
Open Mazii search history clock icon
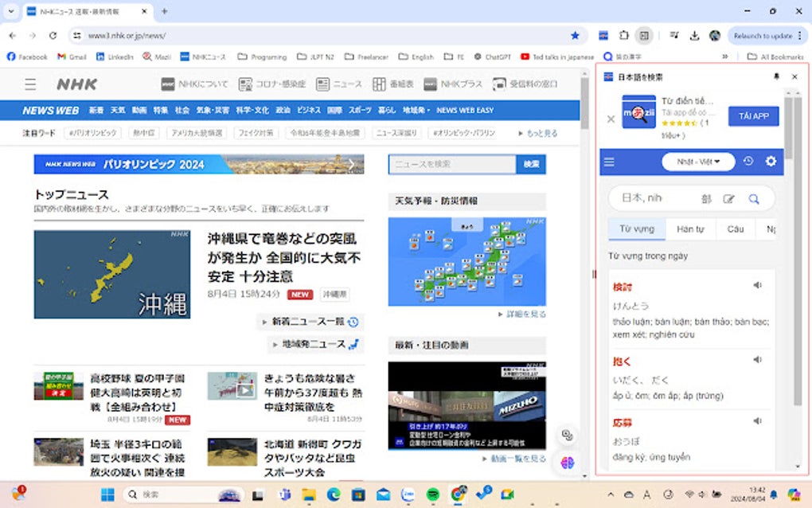747,162
